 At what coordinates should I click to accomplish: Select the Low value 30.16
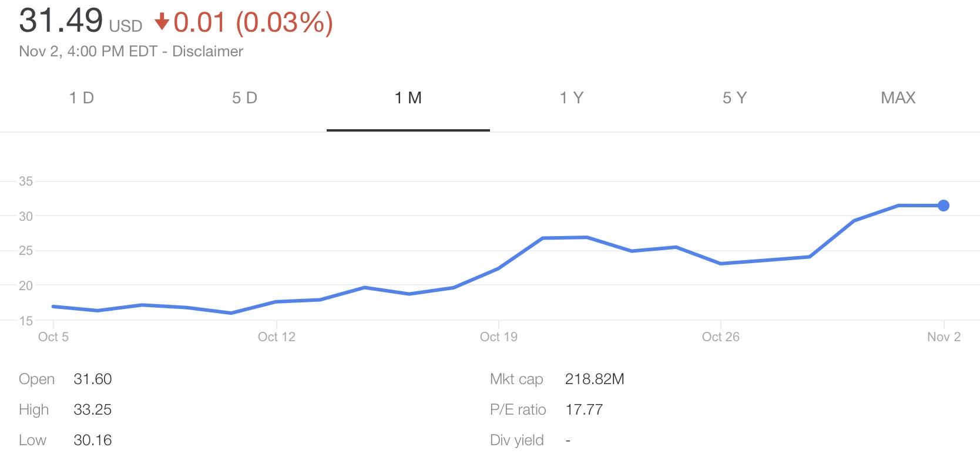coord(93,440)
